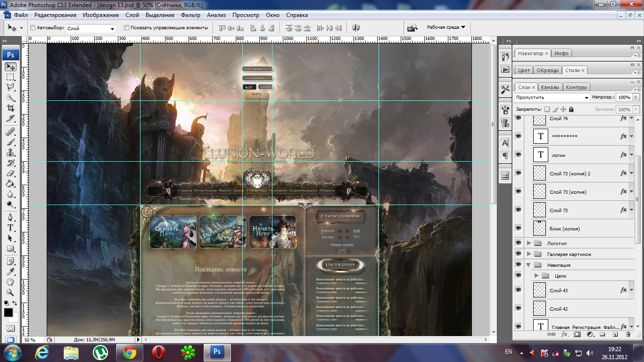Screen dimensions: 644x362
Task: Select the Blur tool
Action: pos(10,194)
